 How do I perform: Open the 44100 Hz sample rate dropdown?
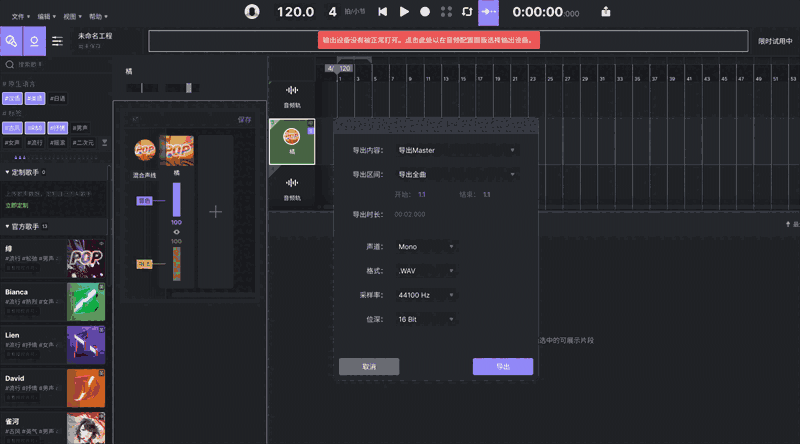426,295
